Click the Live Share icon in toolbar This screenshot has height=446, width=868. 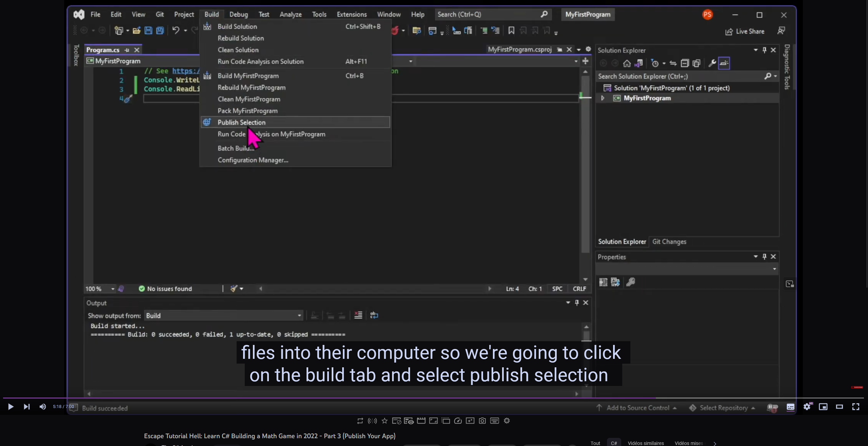pos(728,31)
